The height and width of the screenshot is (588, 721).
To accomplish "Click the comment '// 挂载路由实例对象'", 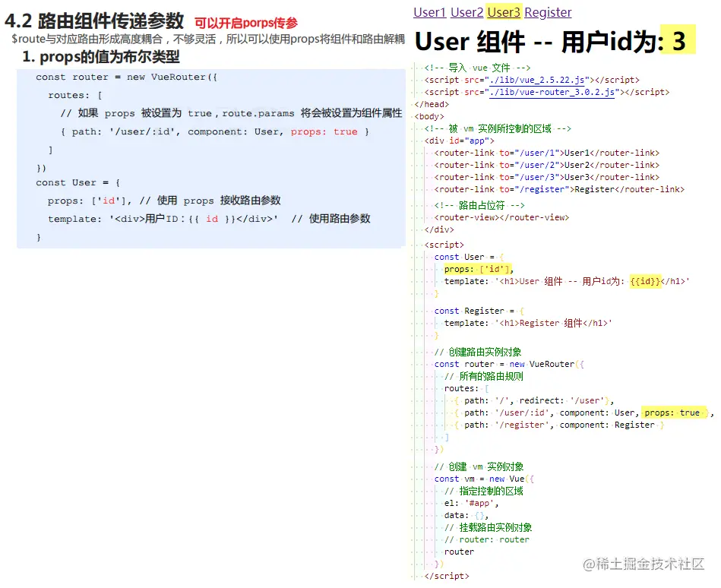I will 488,528.
